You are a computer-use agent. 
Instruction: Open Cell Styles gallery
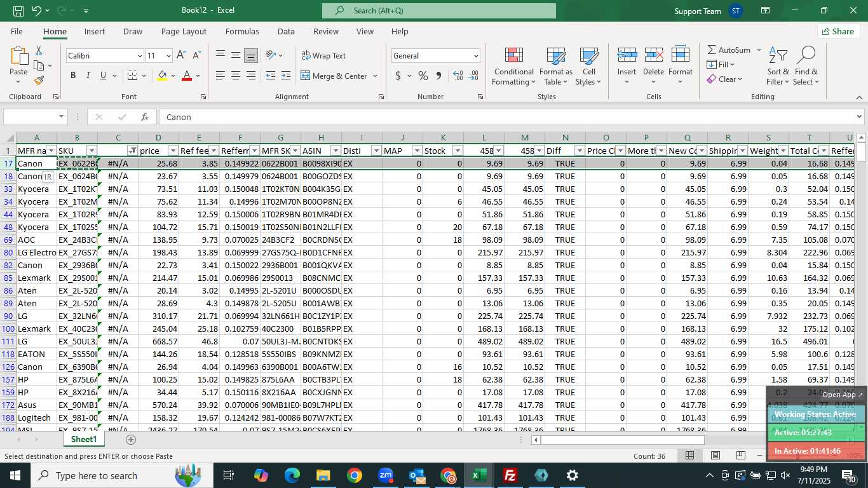(589, 66)
